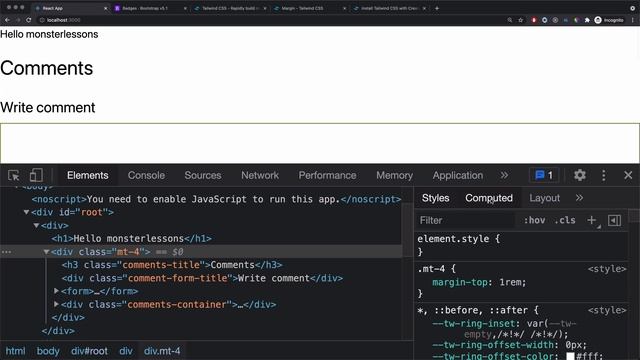Toggle the device toolbar icon
This screenshot has height=360, width=640.
pyautogui.click(x=36, y=176)
